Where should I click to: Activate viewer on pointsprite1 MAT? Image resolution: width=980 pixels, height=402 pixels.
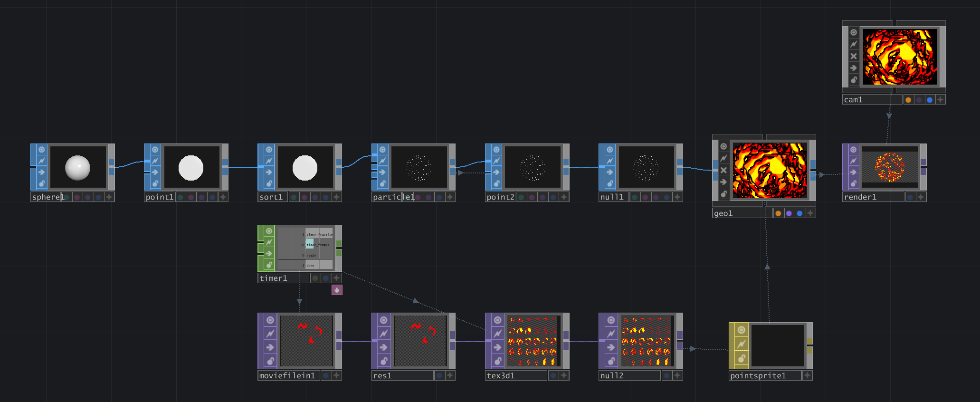(x=741, y=330)
